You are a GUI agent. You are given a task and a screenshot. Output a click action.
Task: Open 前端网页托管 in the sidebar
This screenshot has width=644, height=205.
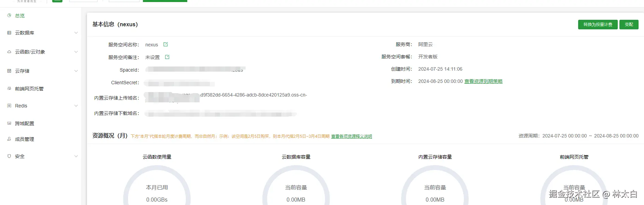click(29, 89)
